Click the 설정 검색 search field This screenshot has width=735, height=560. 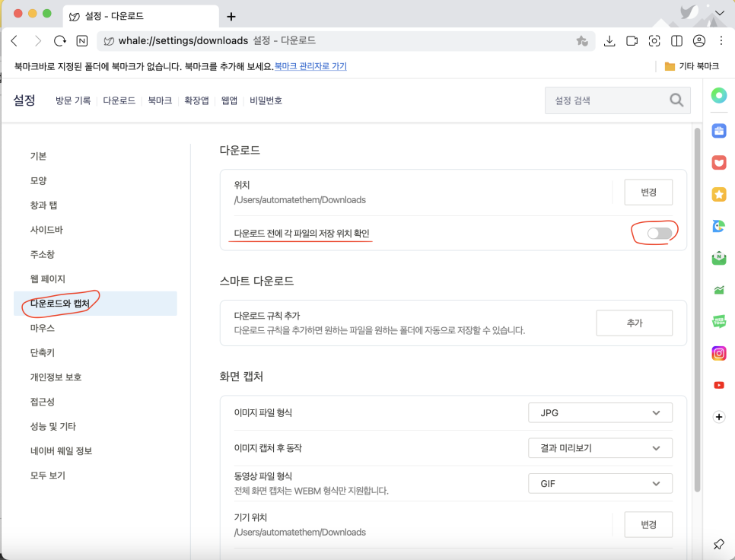(x=609, y=100)
